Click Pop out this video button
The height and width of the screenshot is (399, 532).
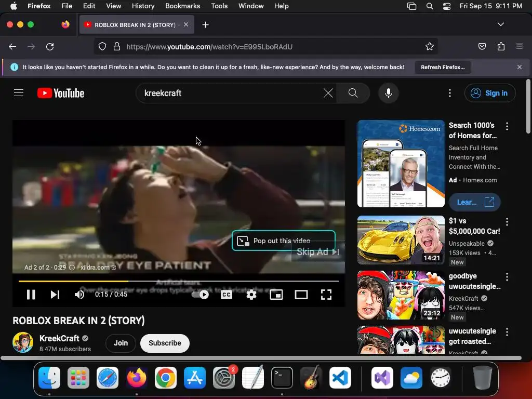tap(284, 241)
